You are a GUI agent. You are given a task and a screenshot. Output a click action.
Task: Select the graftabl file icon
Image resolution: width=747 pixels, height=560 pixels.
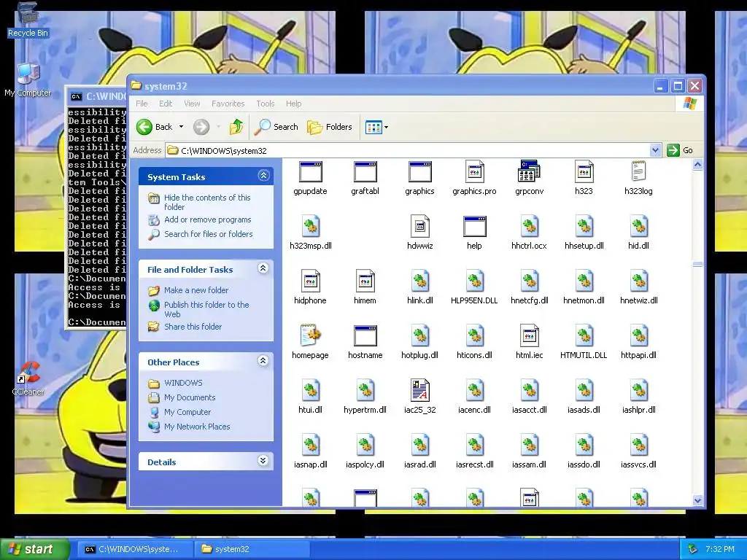(365, 171)
